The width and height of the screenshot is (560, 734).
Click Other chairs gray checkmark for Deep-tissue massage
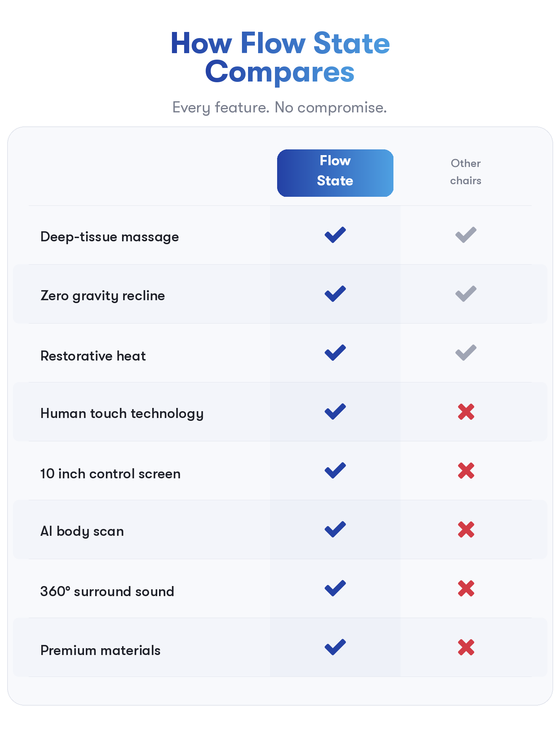point(466,235)
